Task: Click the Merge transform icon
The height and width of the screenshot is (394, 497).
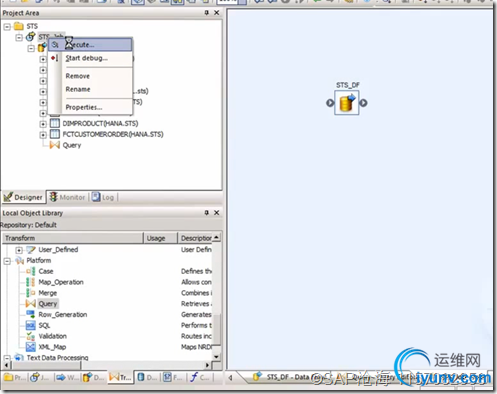Action: [31, 293]
